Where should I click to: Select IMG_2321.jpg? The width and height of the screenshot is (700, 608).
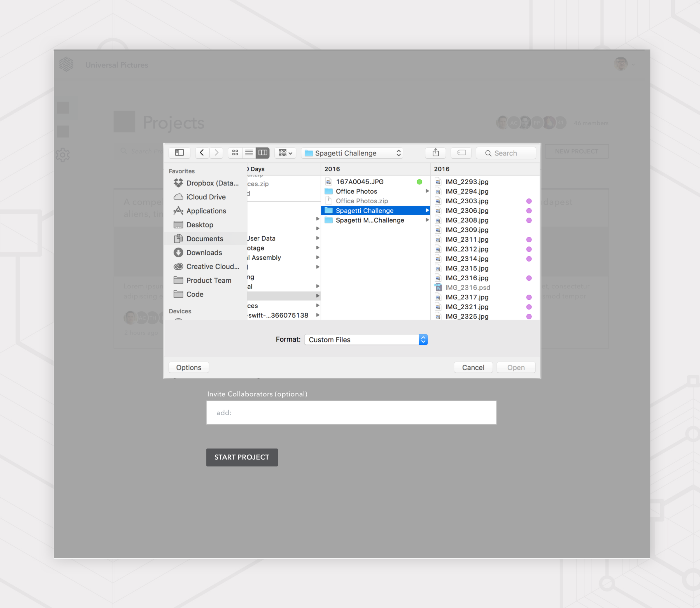point(485,307)
